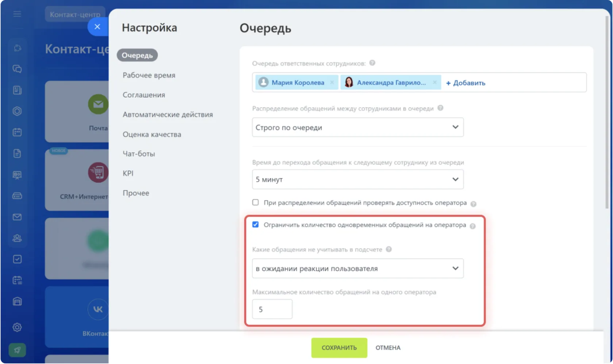Open the VK channel icon
Image resolution: width=613 pixels, height=364 pixels.
(x=98, y=309)
